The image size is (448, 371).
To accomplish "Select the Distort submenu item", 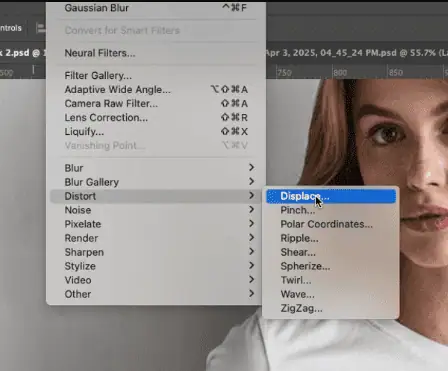I will [156, 196].
